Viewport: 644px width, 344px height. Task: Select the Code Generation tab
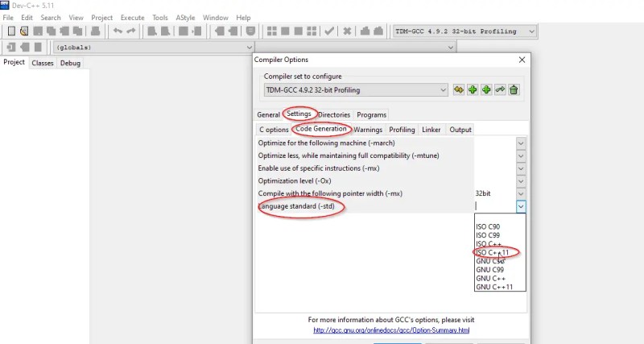click(321, 129)
